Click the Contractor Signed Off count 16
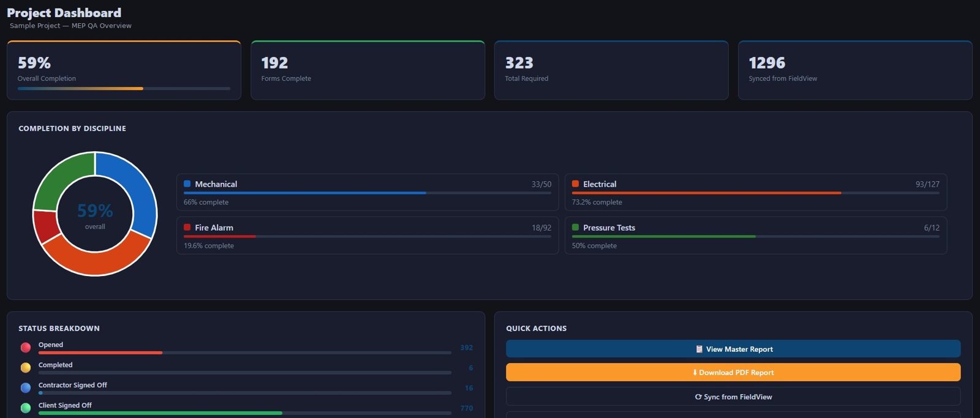 click(x=469, y=388)
